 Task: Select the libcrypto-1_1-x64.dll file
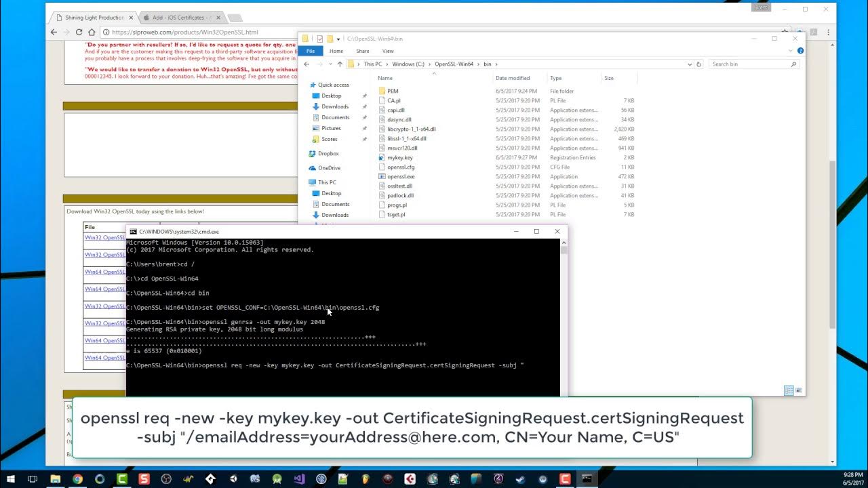pyautogui.click(x=412, y=129)
